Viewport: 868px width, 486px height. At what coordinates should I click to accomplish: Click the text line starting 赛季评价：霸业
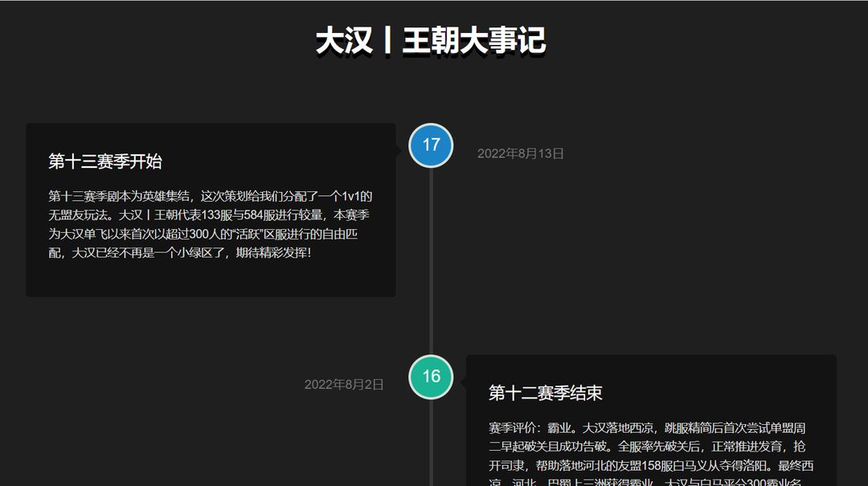pyautogui.click(x=646, y=428)
